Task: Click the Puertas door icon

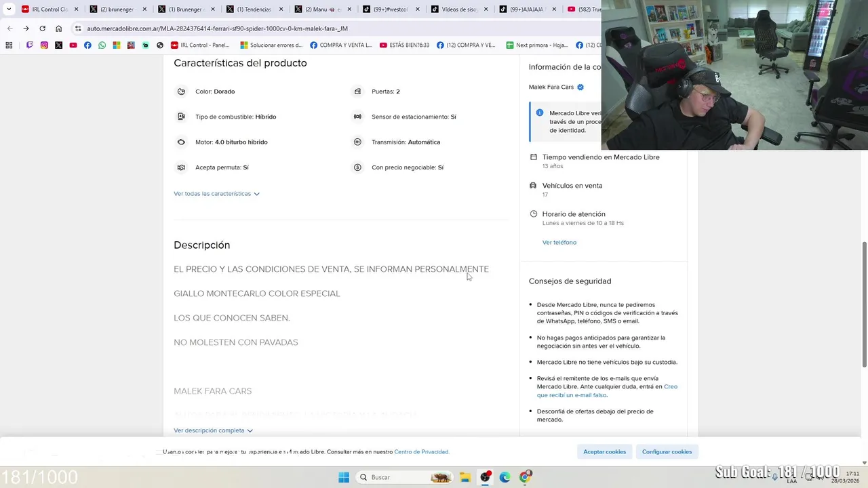Action: pyautogui.click(x=357, y=91)
